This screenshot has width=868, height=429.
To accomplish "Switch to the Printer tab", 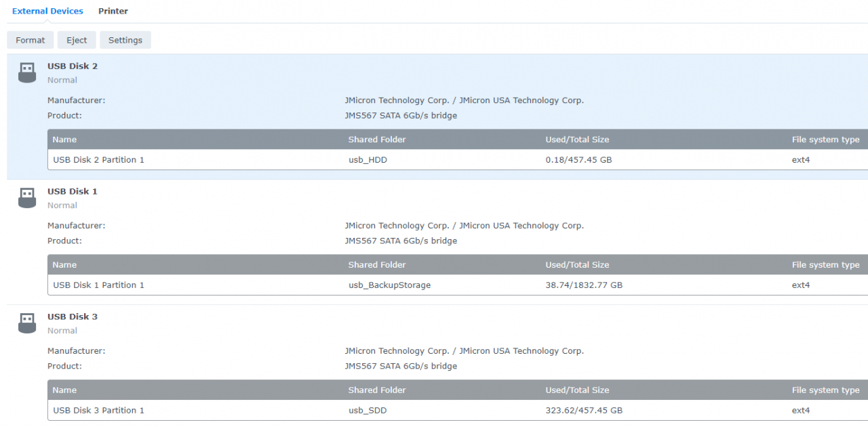I will [x=113, y=11].
